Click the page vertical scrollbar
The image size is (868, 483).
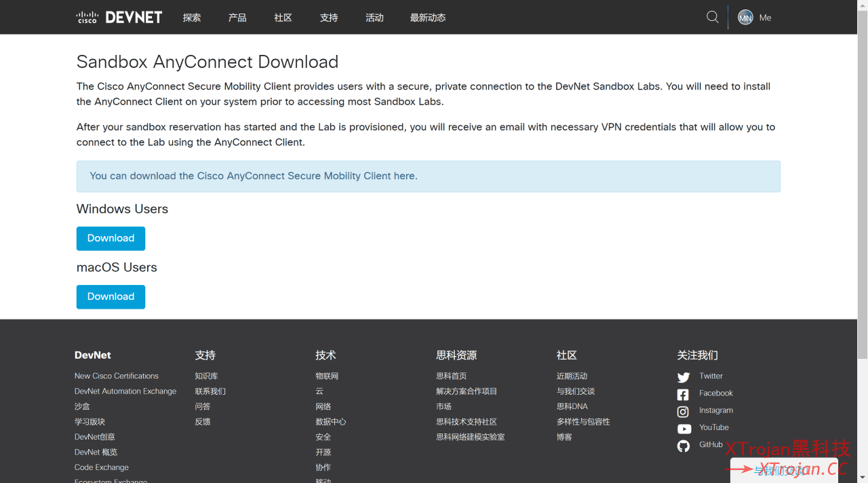click(x=863, y=183)
